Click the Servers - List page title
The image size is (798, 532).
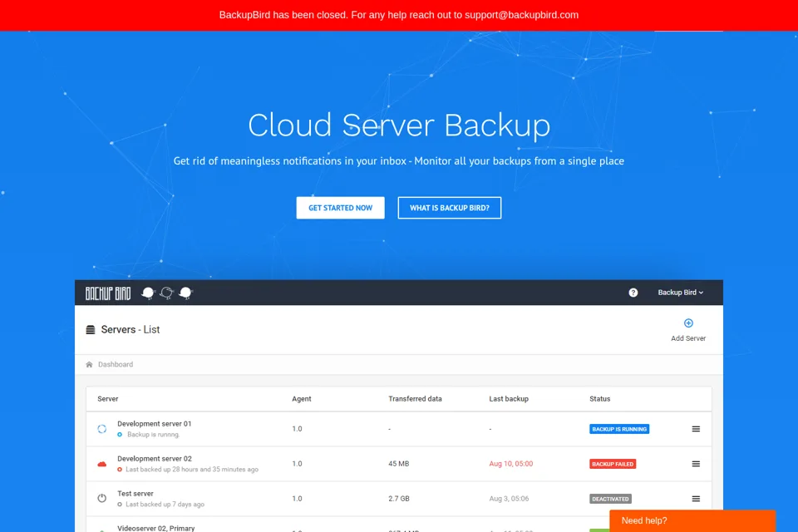(x=131, y=330)
